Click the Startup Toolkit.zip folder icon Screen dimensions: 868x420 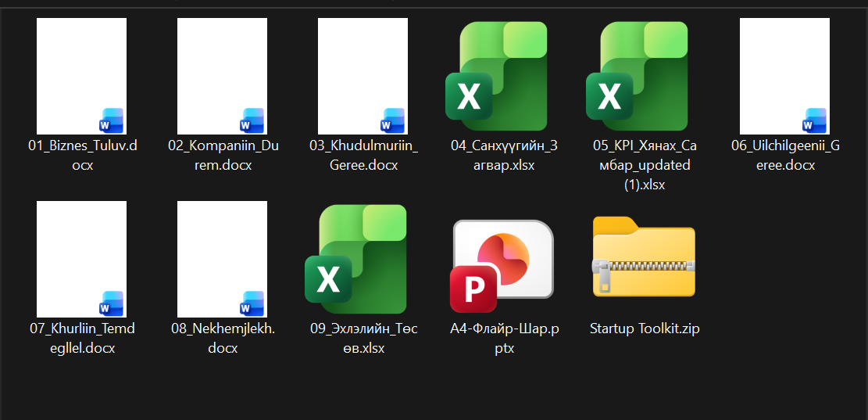[x=644, y=258]
